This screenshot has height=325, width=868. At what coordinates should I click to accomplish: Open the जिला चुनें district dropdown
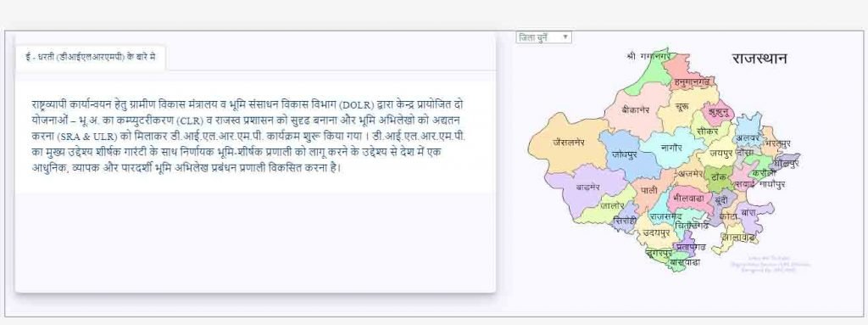[x=543, y=37]
